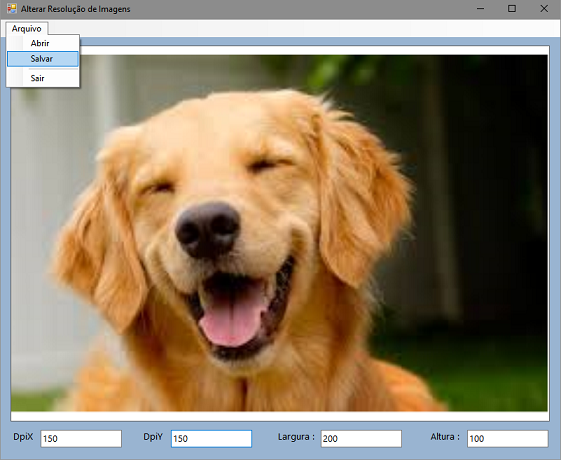Image resolution: width=561 pixels, height=460 pixels.
Task: Focus the DpiX input field
Action: click(x=81, y=439)
